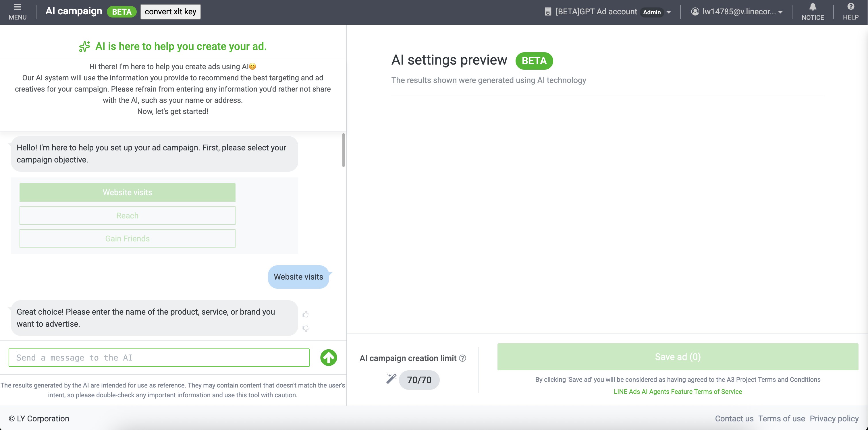Click thumbs down on AI reply
Viewport: 868px width, 430px height.
click(306, 328)
